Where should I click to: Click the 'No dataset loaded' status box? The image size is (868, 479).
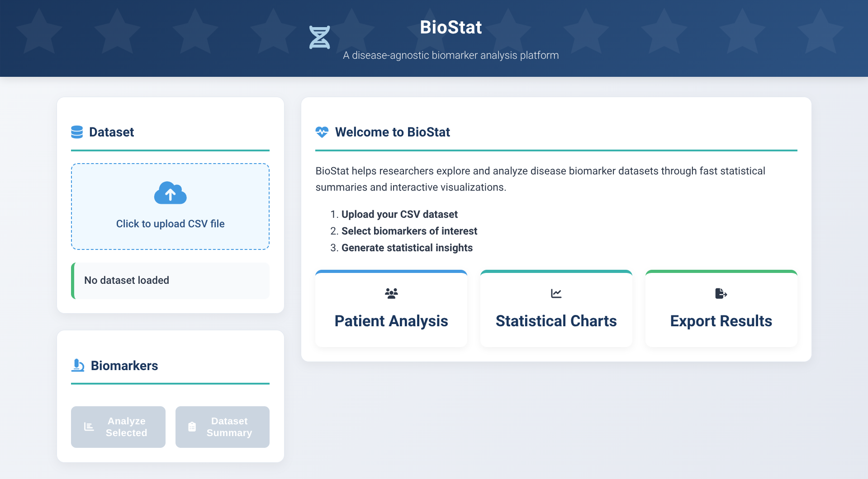click(171, 281)
